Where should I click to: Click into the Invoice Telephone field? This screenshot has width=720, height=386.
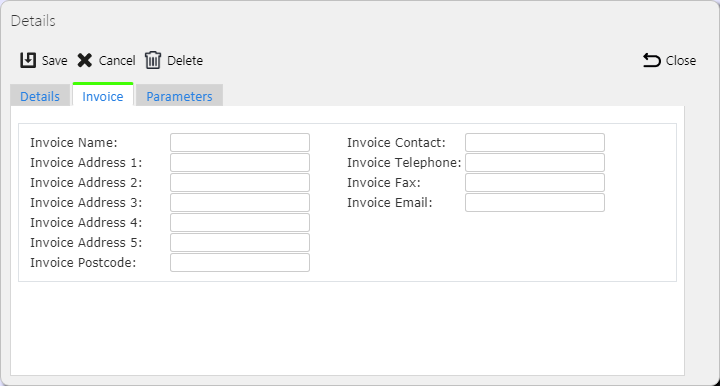point(535,162)
